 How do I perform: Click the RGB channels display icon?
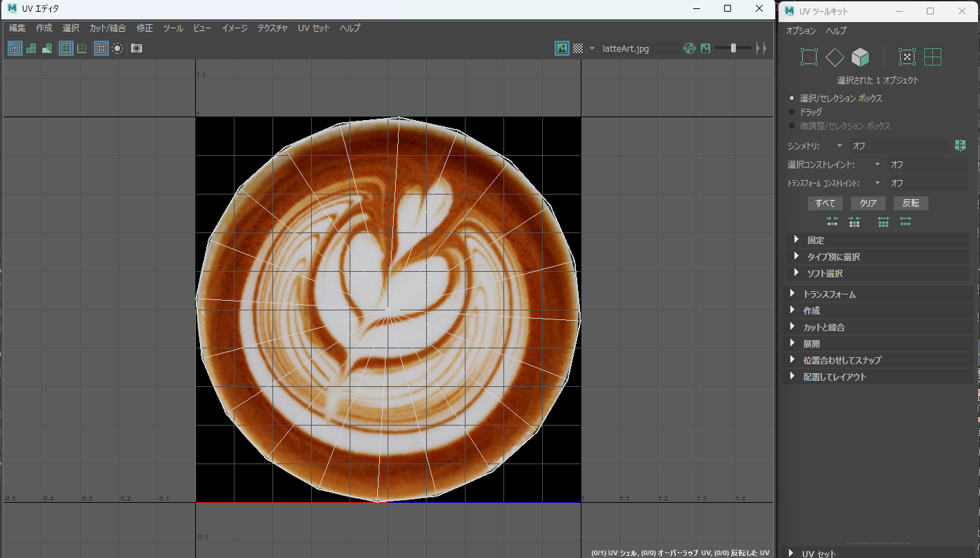click(689, 48)
